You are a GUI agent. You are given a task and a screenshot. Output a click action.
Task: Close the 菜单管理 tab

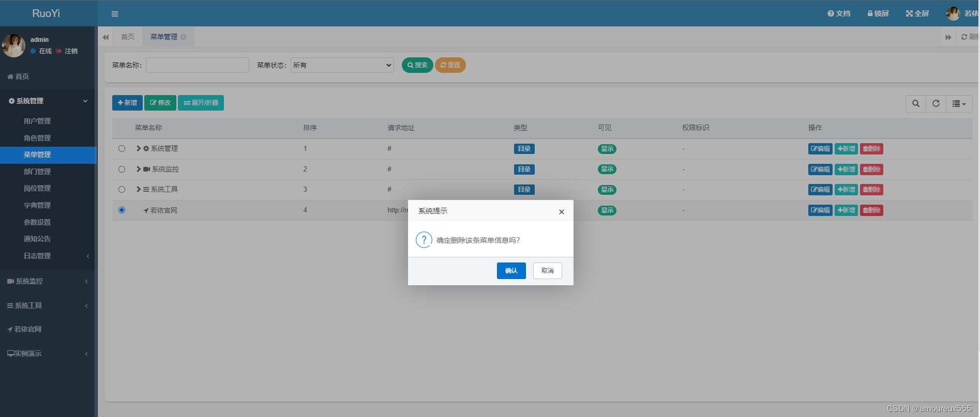click(x=183, y=37)
